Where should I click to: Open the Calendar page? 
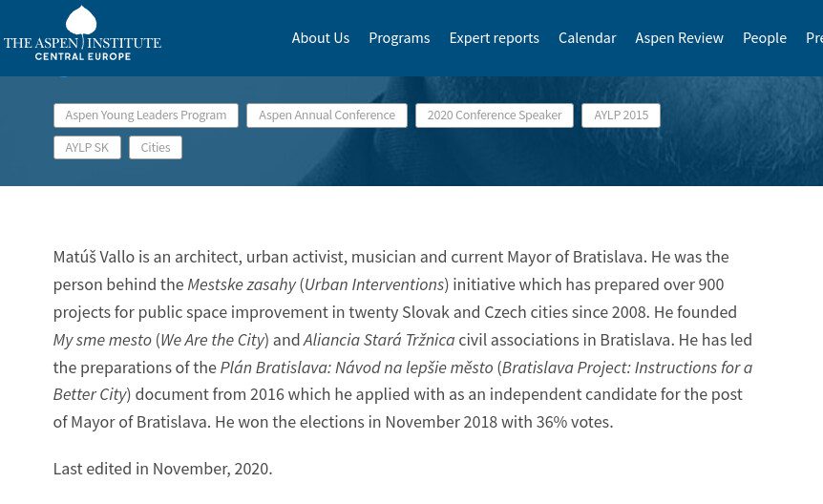point(587,38)
